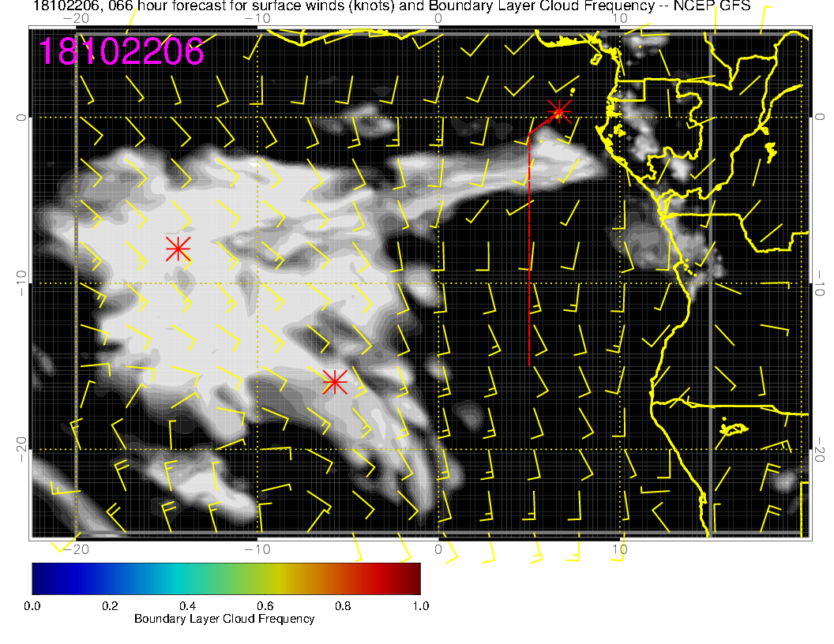Click the red asterisk marker near the equator
The image size is (834, 644).
click(x=559, y=111)
